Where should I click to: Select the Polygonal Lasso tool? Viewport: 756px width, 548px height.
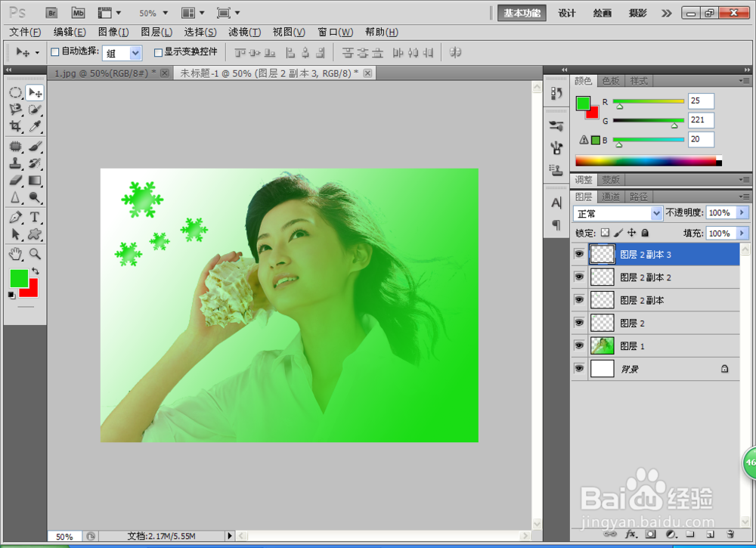coord(15,110)
